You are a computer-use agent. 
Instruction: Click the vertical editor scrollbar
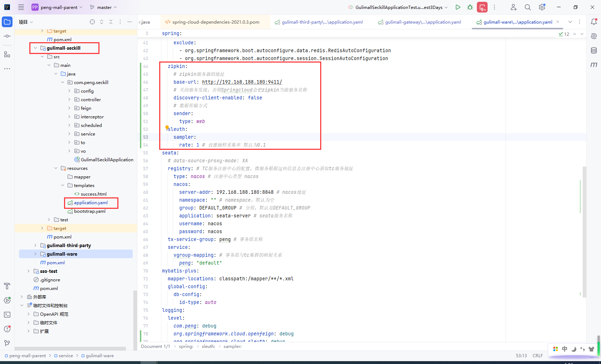pos(585,232)
